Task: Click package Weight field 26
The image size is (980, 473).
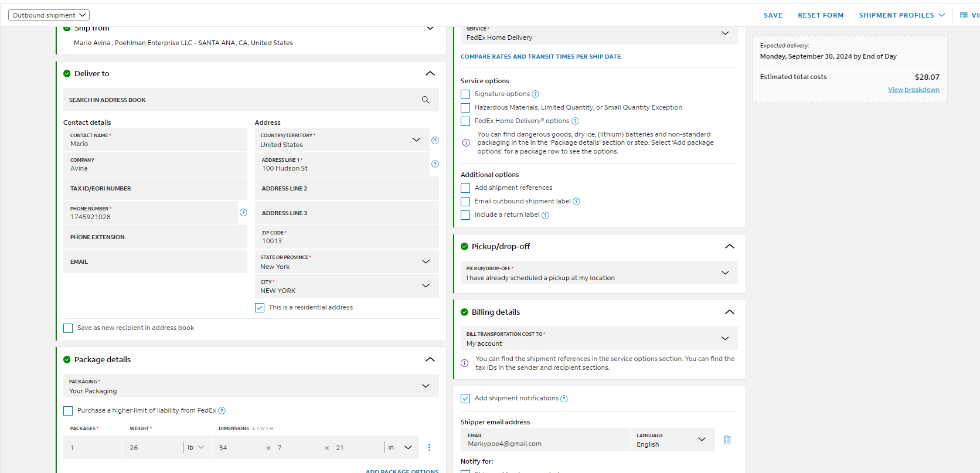Action: [152, 447]
